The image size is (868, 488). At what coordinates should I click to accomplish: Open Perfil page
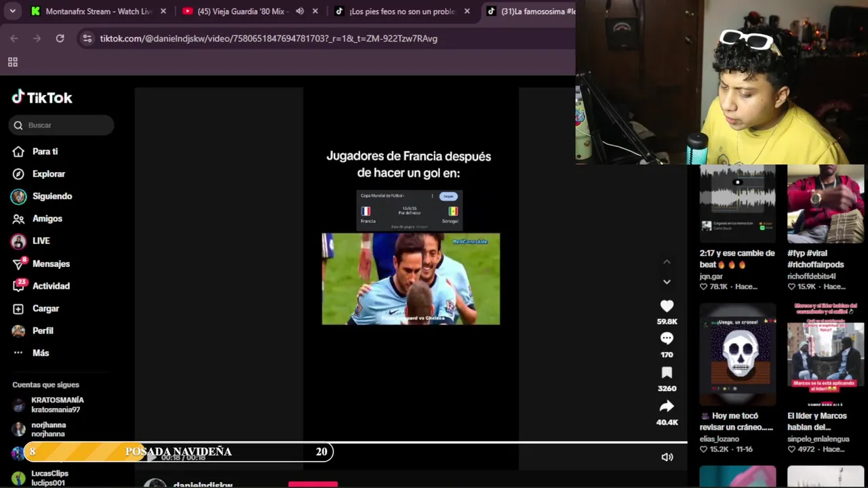pyautogui.click(x=43, y=331)
